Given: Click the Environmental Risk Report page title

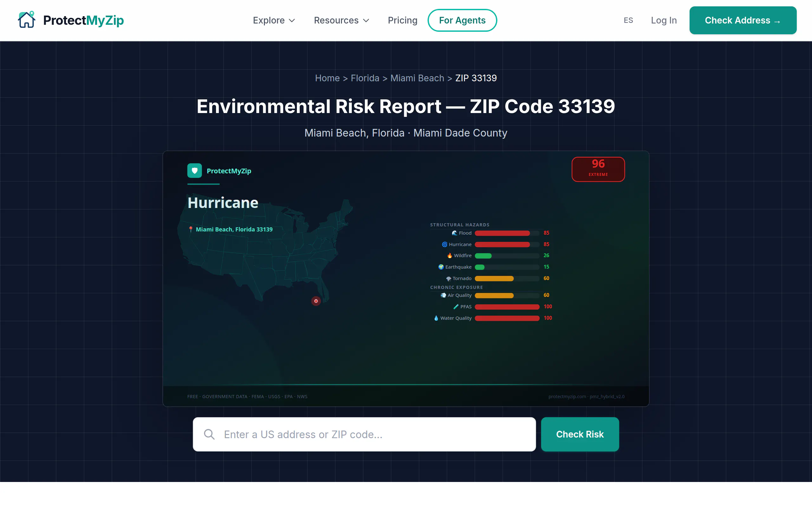Looking at the screenshot, I should 406,106.
